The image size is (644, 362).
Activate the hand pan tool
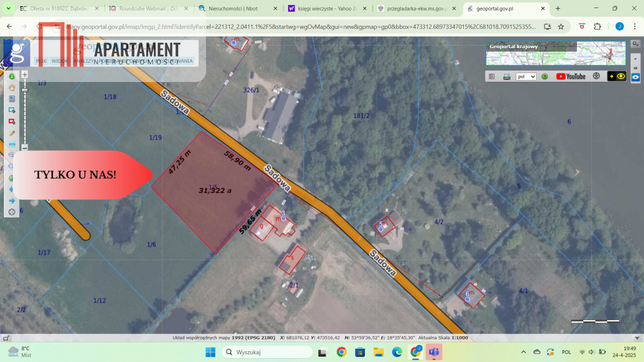[x=12, y=88]
